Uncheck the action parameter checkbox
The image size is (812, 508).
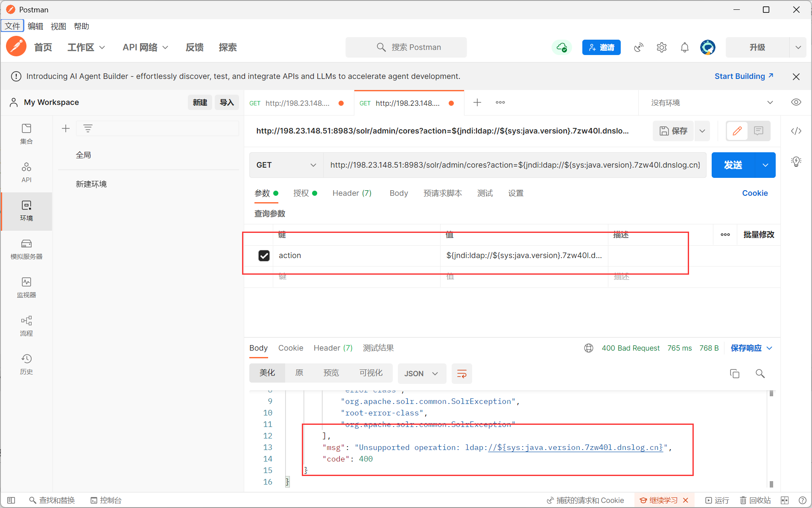264,255
